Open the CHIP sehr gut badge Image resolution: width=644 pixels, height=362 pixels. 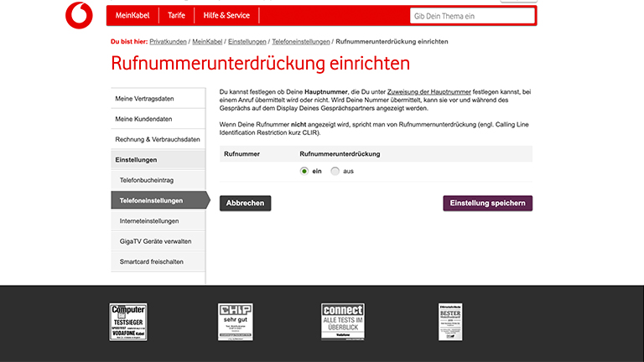pos(236,322)
